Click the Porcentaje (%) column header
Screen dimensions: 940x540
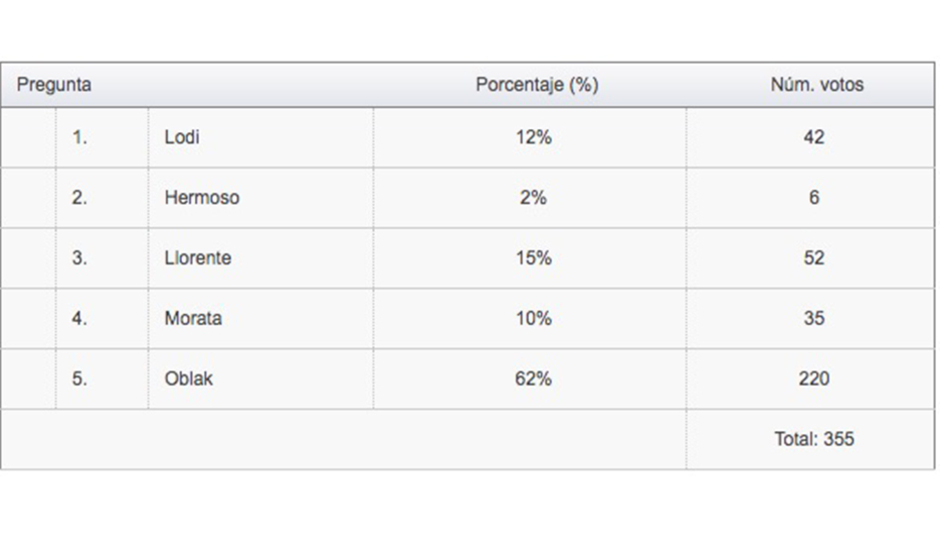pyautogui.click(x=536, y=85)
